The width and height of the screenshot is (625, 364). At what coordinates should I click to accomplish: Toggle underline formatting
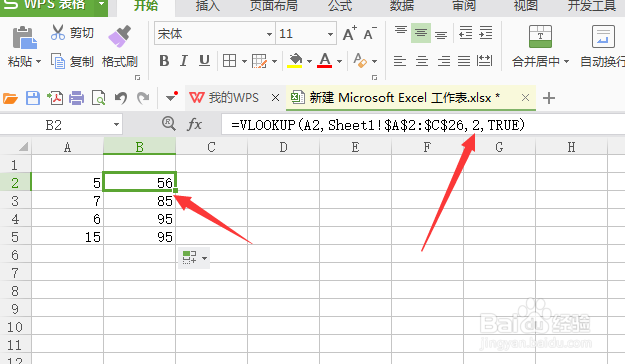coord(204,61)
